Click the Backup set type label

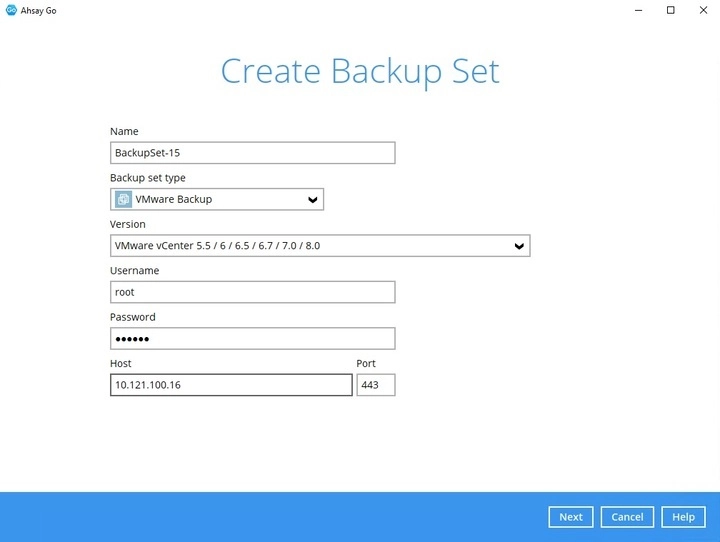(148, 178)
